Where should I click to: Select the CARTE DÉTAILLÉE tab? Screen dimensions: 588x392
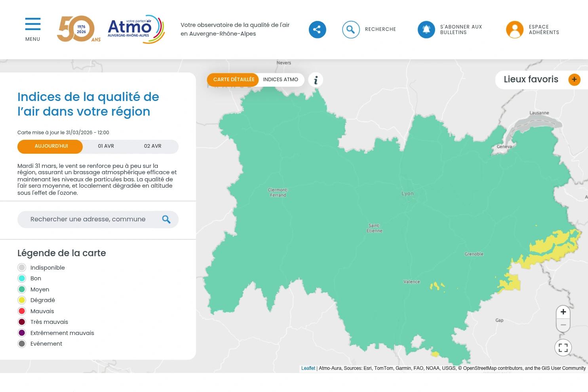pos(234,80)
